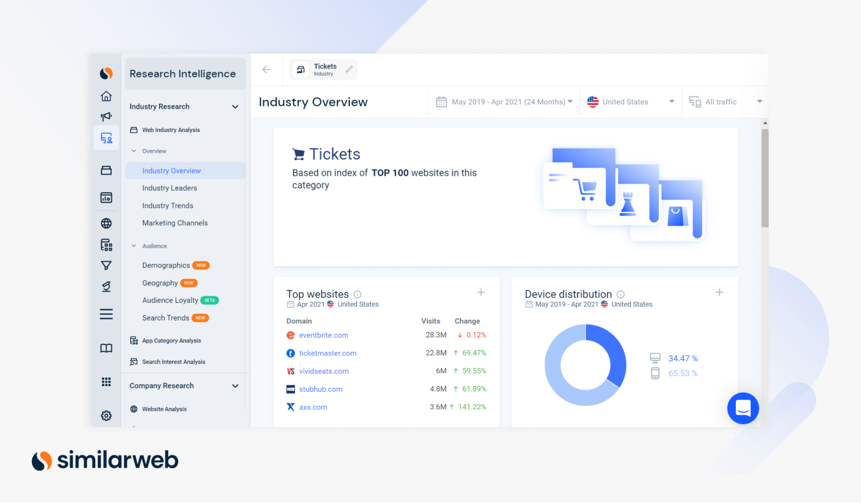
Task: Collapse the Company Research section
Action: (235, 386)
